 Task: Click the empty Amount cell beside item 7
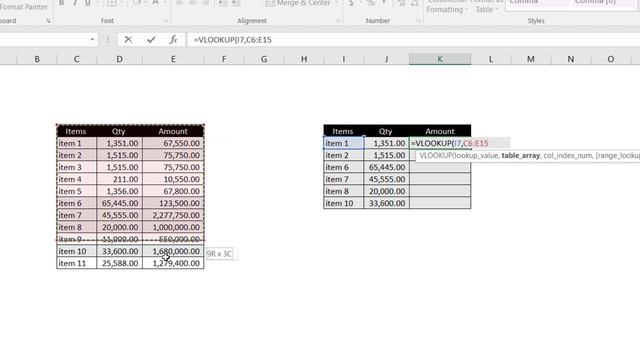point(440,179)
